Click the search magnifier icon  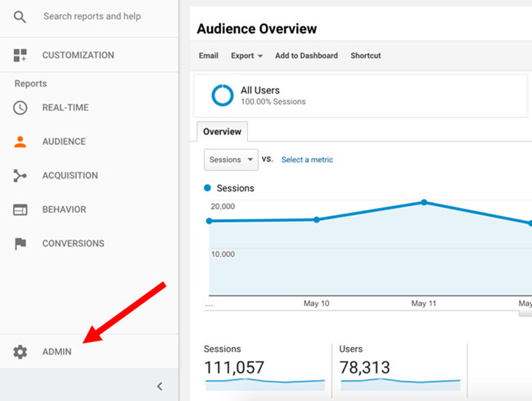[20, 16]
